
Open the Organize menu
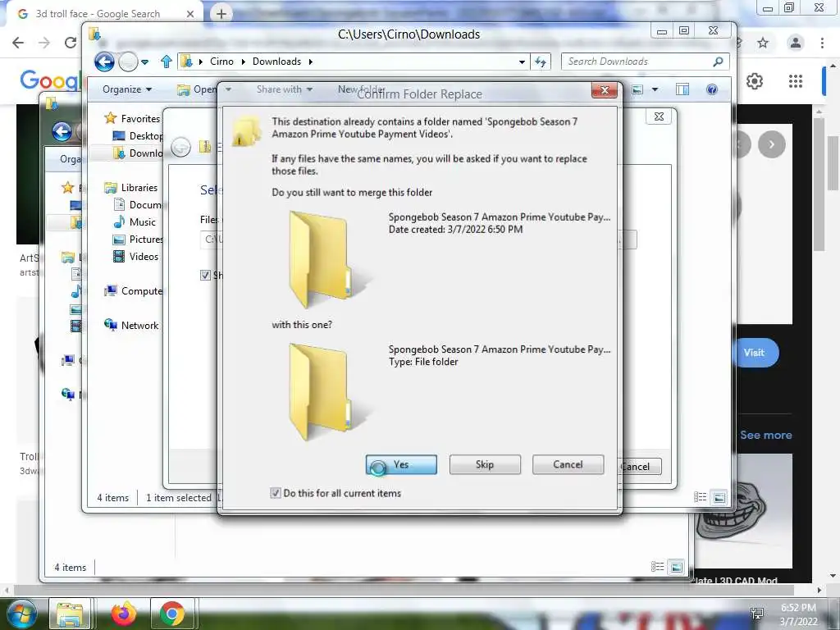[127, 89]
